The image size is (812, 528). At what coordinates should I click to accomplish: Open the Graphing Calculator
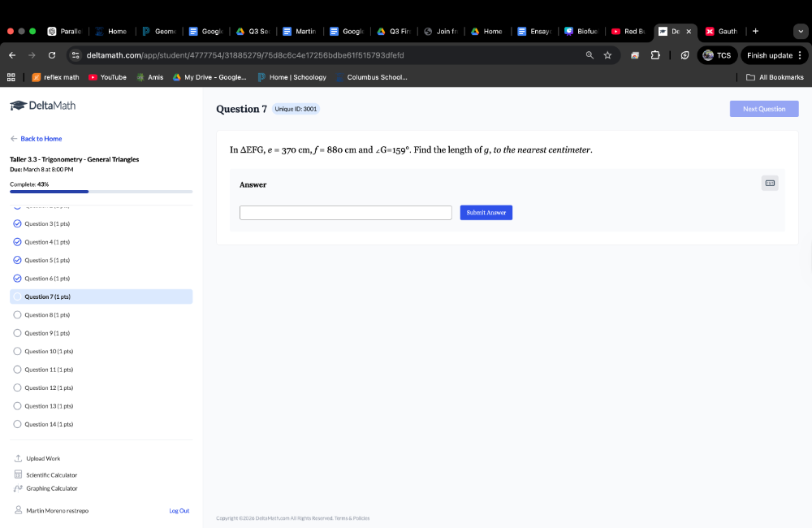click(x=51, y=489)
